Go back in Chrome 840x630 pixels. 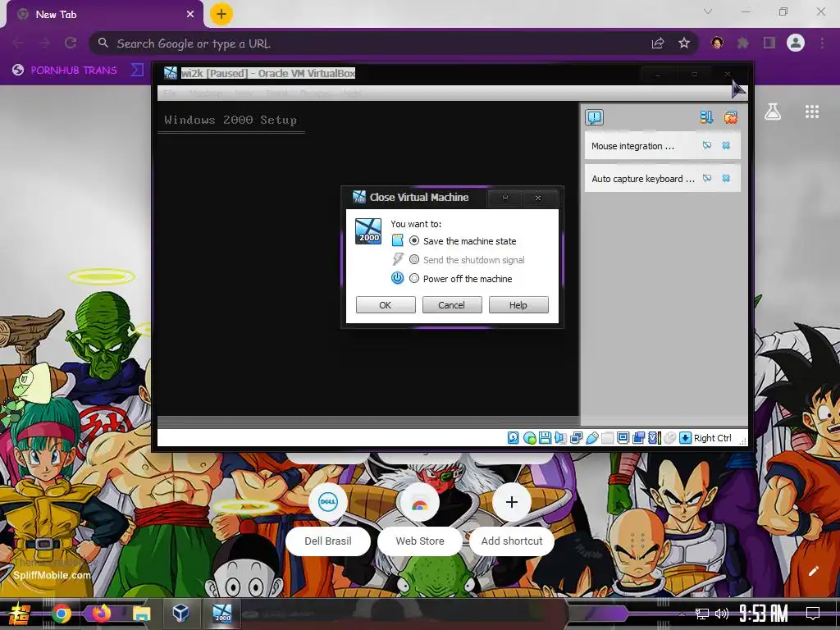tap(18, 43)
